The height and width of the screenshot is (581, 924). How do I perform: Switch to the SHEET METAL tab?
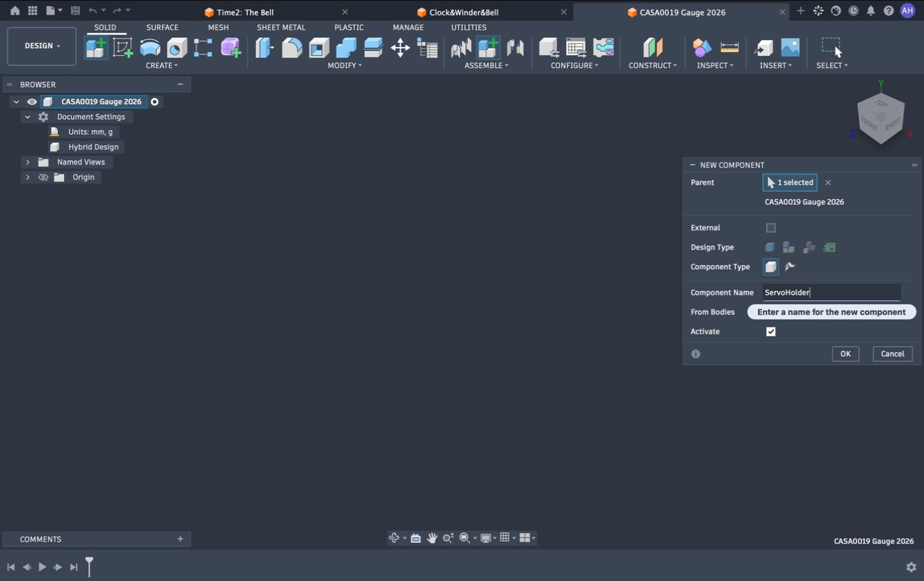point(281,28)
